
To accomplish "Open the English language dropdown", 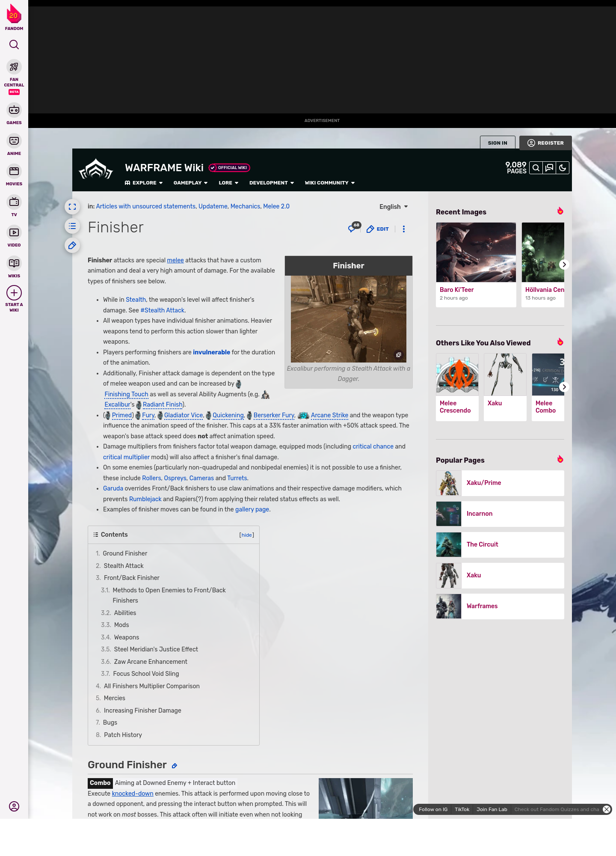I will click(394, 207).
